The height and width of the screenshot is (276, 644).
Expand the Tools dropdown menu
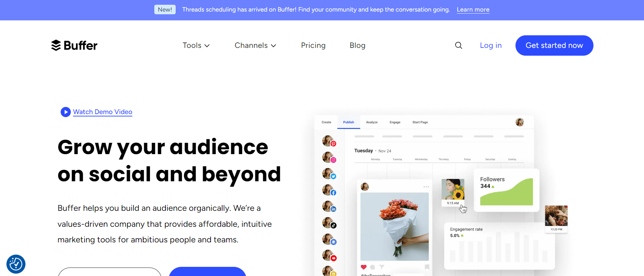tap(196, 45)
